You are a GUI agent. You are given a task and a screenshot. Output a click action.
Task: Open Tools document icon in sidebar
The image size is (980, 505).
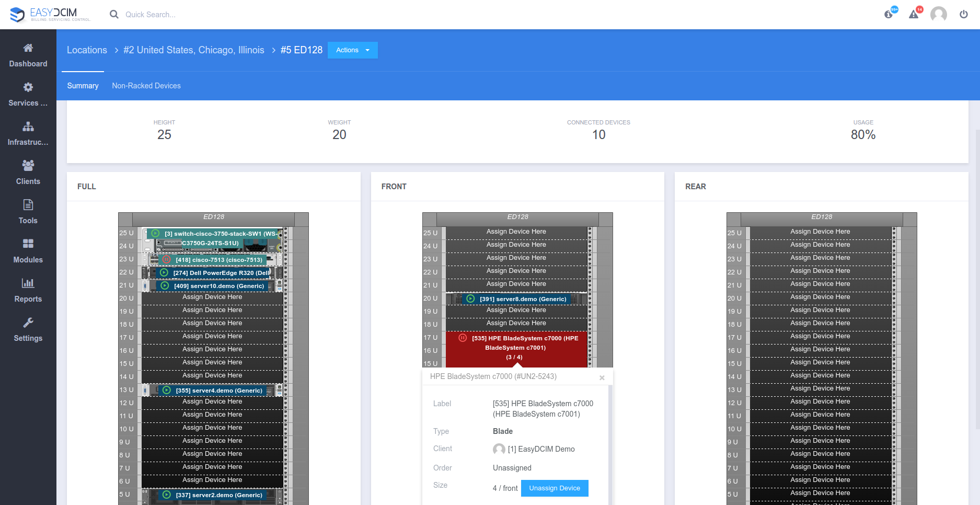28,204
